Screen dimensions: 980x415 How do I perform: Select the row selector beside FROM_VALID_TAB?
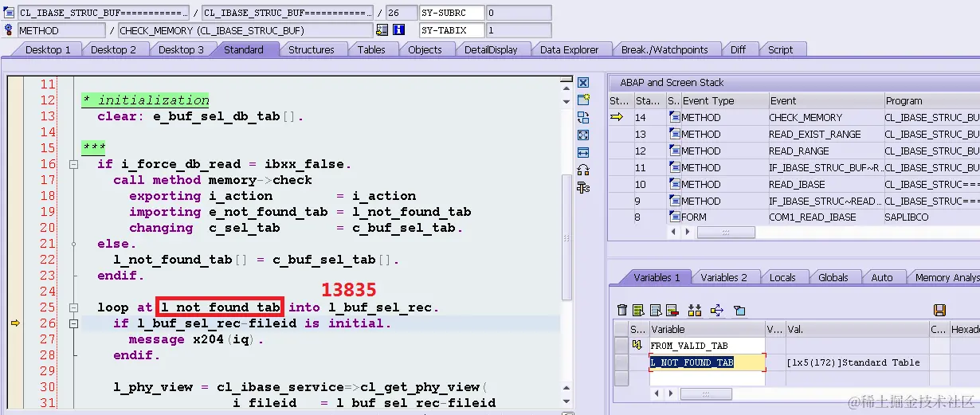[x=621, y=346]
